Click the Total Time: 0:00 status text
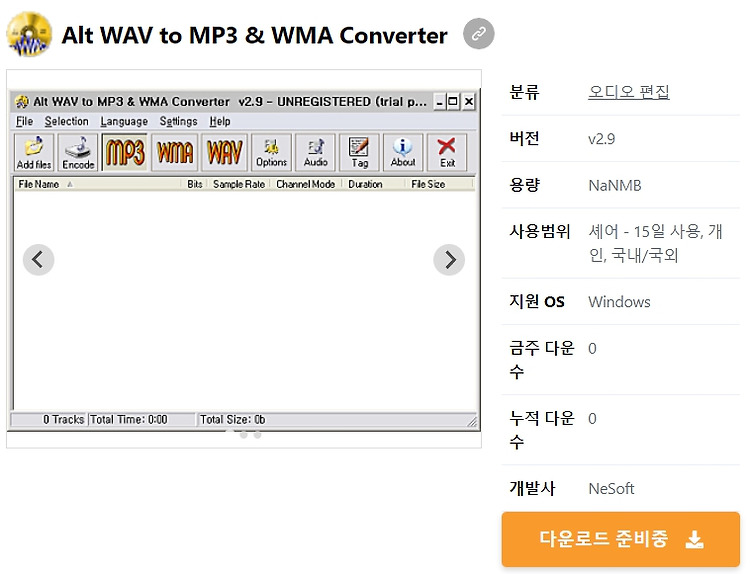Image resolution: width=750 pixels, height=574 pixels. tap(129, 419)
